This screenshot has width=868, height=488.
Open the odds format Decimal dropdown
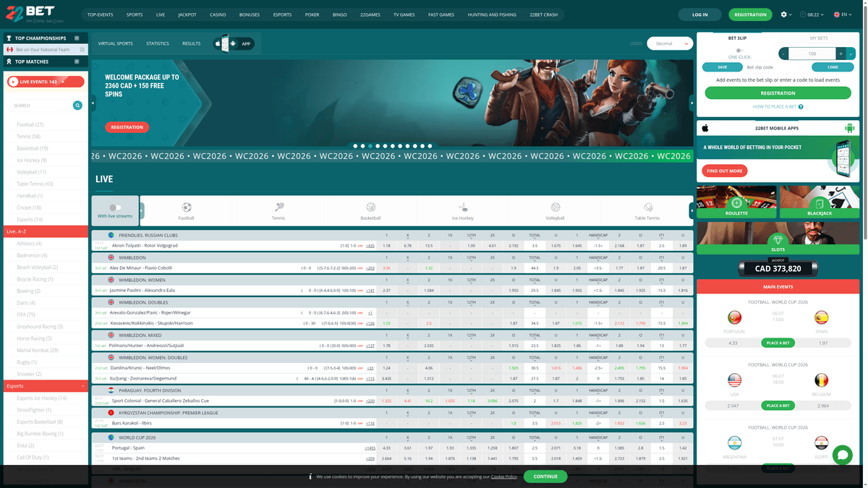coord(670,43)
